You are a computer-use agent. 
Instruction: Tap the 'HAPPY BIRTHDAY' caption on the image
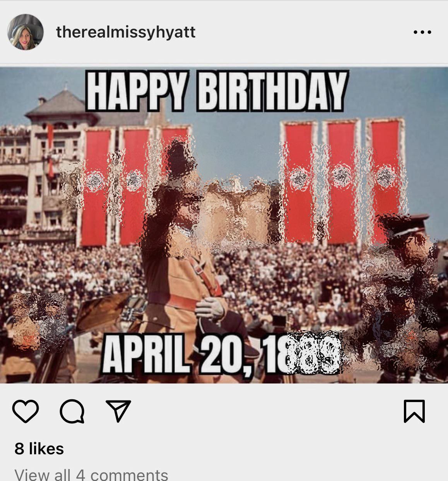pos(216,91)
